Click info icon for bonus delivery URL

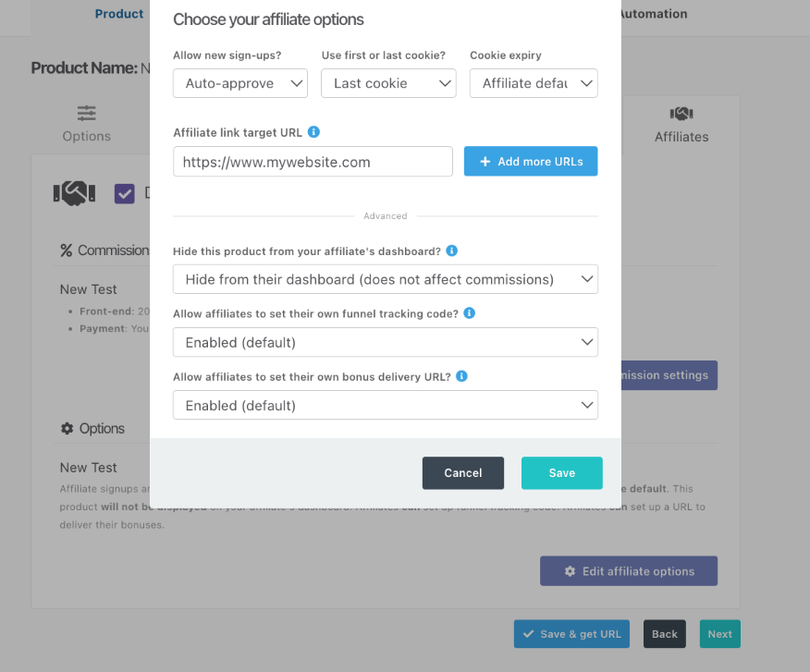click(461, 376)
